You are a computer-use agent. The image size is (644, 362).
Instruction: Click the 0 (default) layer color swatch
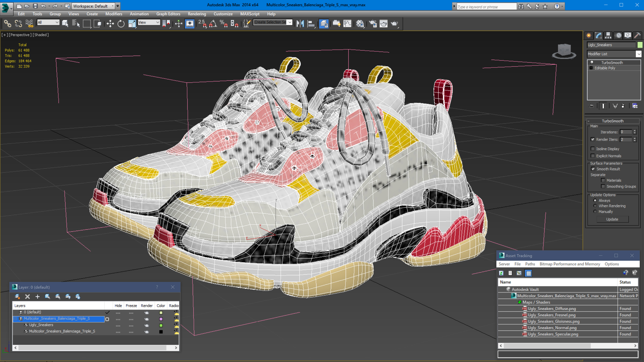161,313
